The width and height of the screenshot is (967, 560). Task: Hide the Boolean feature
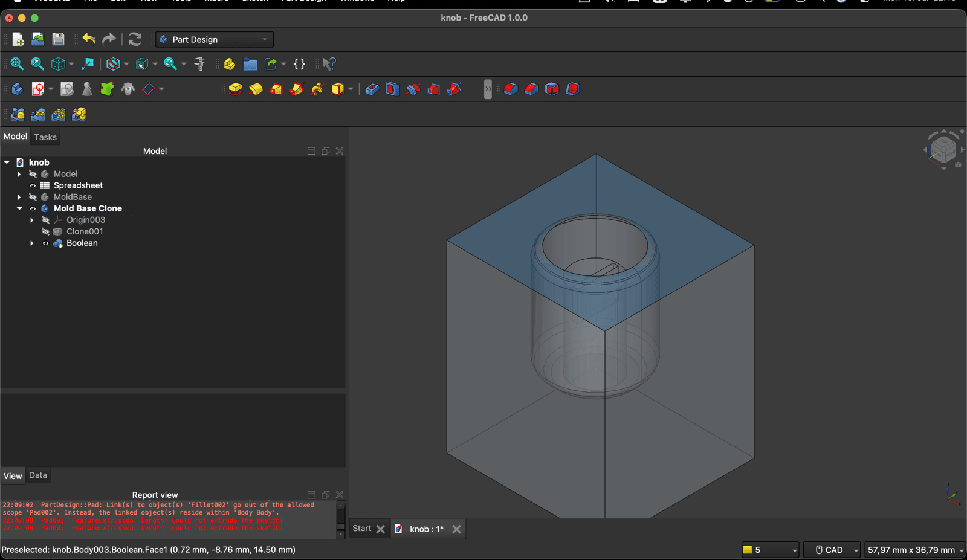pyautogui.click(x=45, y=243)
